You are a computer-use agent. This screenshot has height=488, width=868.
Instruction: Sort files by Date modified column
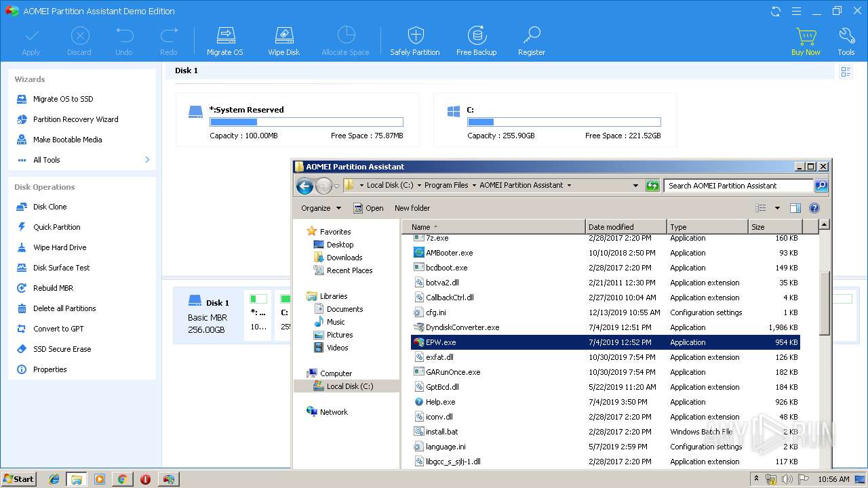click(x=626, y=227)
